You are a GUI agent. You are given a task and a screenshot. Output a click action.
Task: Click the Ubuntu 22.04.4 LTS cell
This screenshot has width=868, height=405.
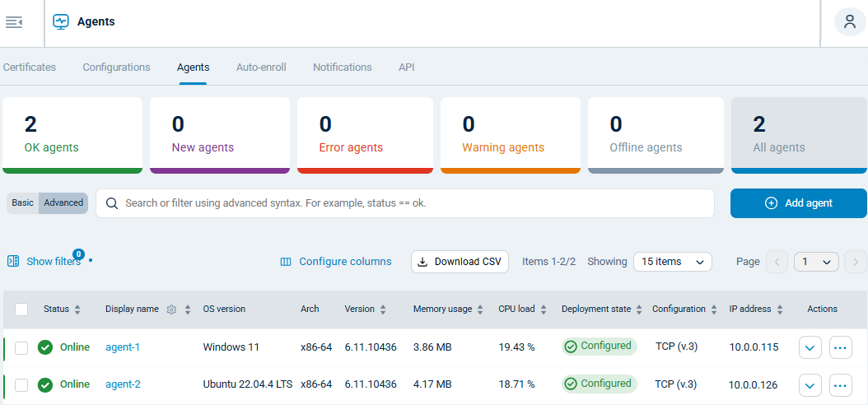(x=247, y=384)
